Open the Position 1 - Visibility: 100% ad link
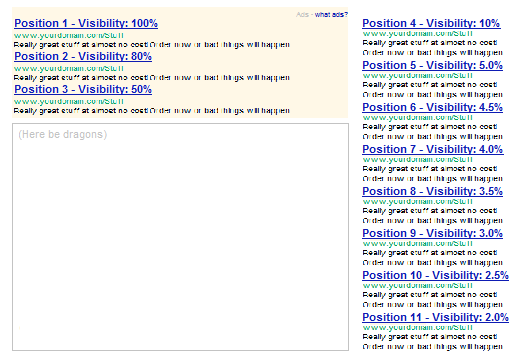The height and width of the screenshot is (360, 523). [x=86, y=23]
